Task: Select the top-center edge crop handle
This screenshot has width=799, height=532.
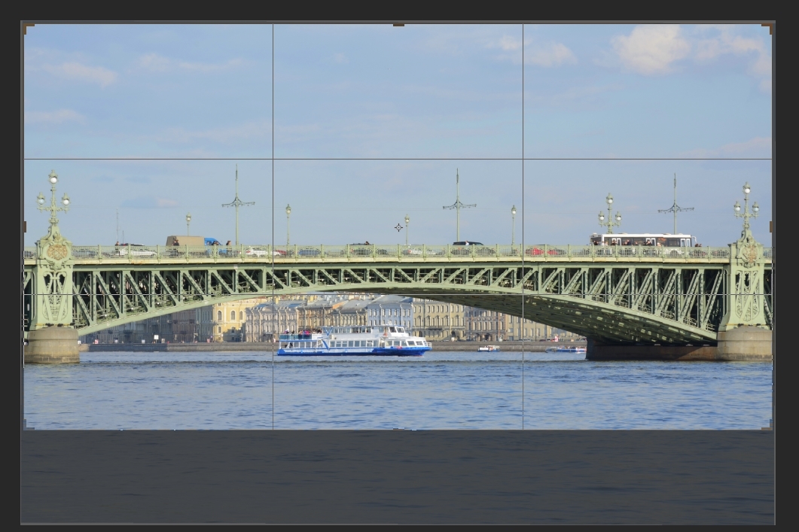Action: pyautogui.click(x=398, y=24)
